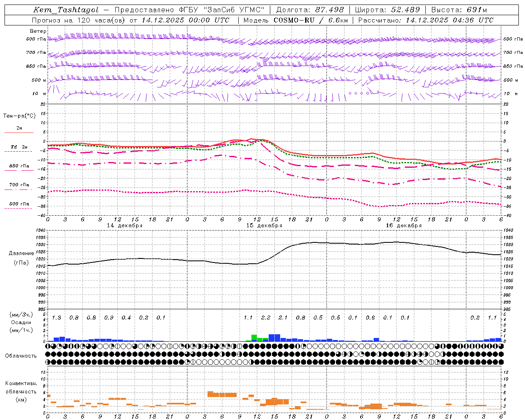The height and width of the screenshot is (420, 525).
Task: Click the Тем-ра(°C) axis label
Action: (x=19, y=116)
